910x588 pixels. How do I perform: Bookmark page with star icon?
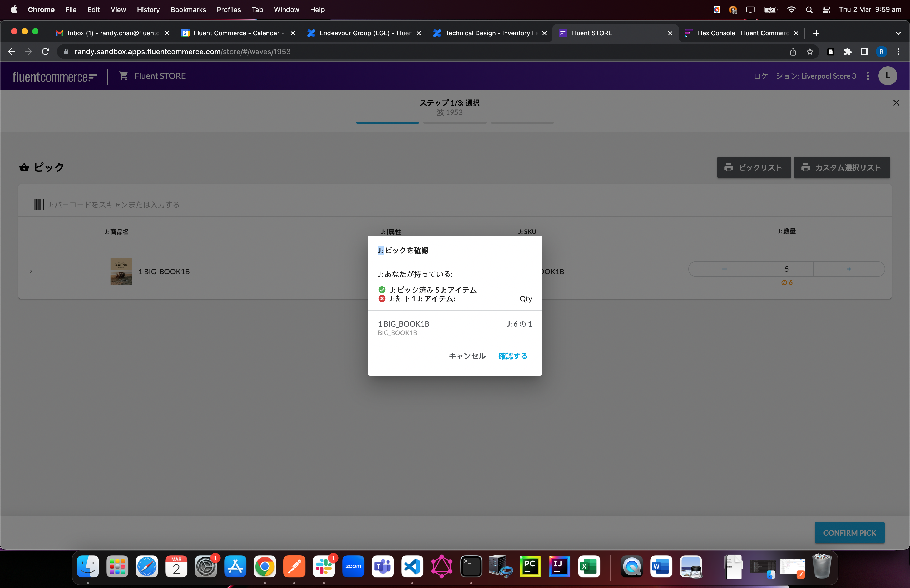point(810,52)
